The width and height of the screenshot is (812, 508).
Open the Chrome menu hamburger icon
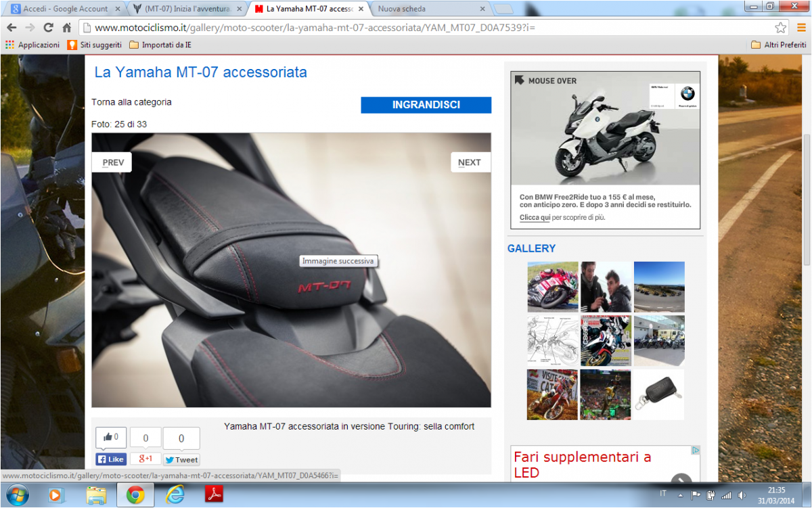[800, 28]
